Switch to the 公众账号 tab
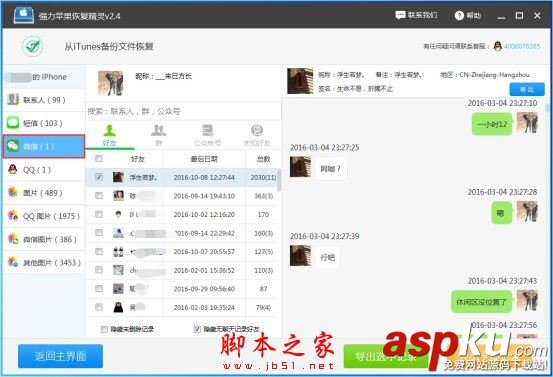This screenshot has height=377, width=553. (207, 135)
